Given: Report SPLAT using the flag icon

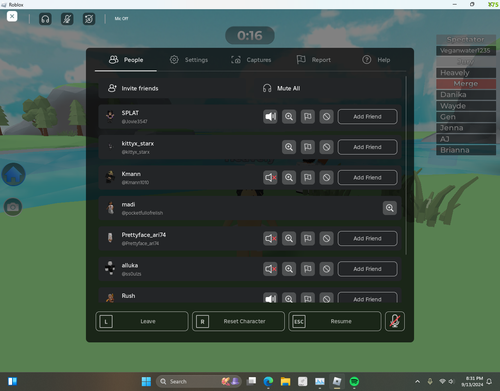Looking at the screenshot, I should coord(308,117).
